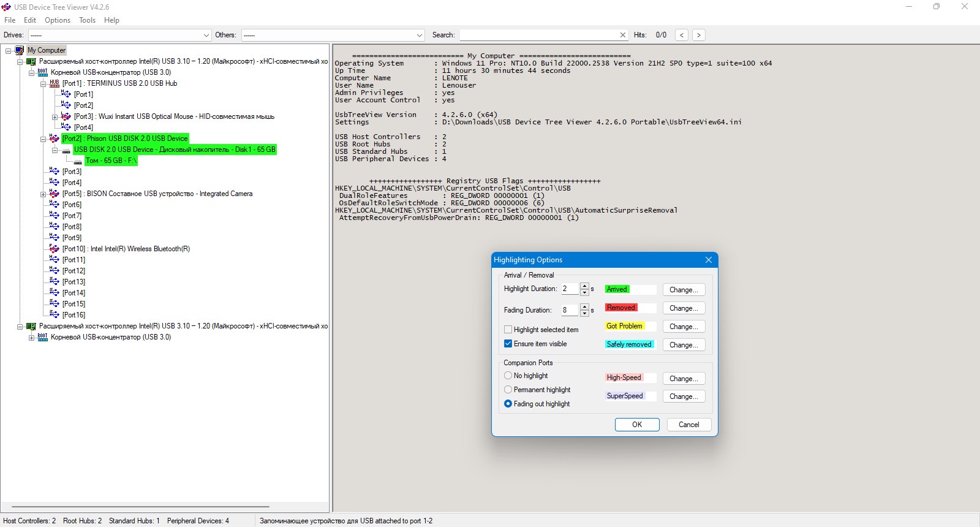Click the green Arrived color sample
980x527 pixels.
[x=617, y=289]
